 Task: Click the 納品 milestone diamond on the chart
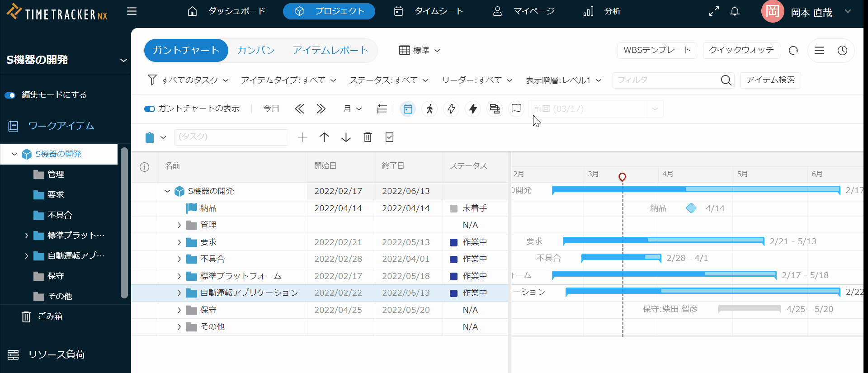(691, 208)
